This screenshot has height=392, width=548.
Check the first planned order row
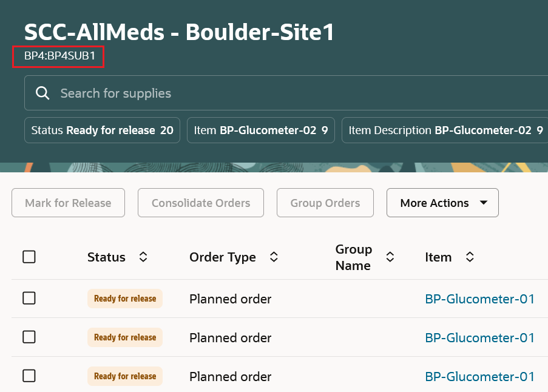point(29,299)
